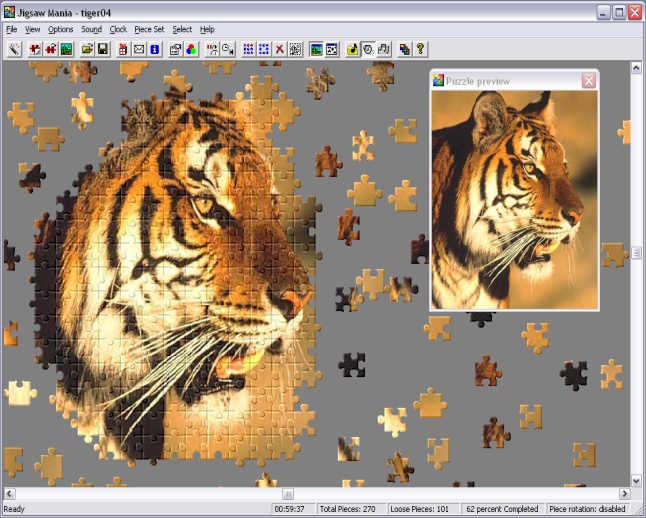Viewport: 646px width, 518px height.
Task: Toggle the yellow music note button
Action: (x=352, y=48)
